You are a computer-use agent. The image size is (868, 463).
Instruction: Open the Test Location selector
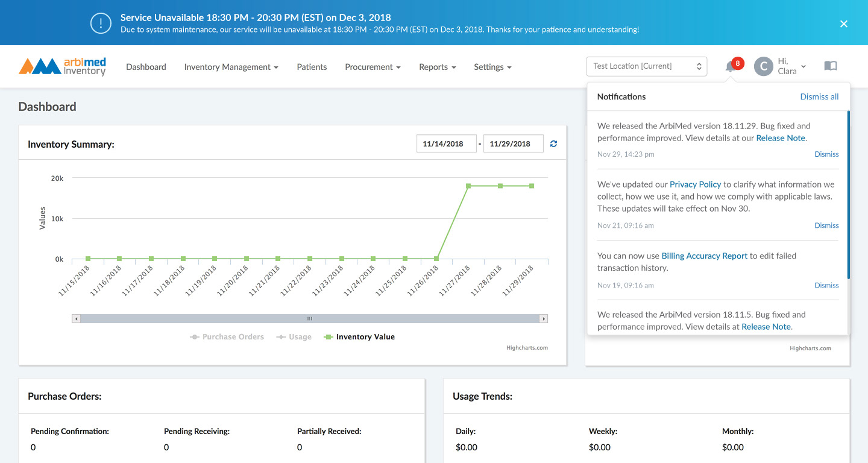click(x=647, y=66)
